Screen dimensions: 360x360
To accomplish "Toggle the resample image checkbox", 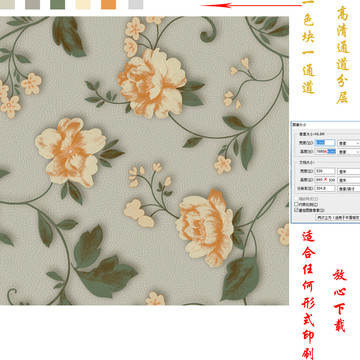I will [x=296, y=210].
